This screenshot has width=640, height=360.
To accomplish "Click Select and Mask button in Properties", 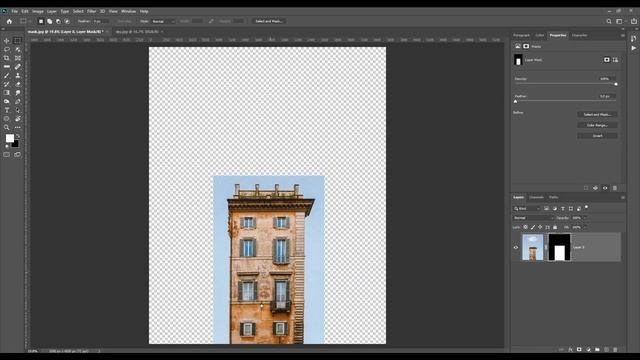I will 597,115.
